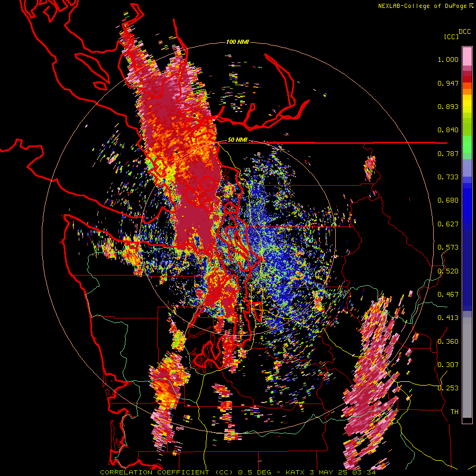Screen dimensions: 476x476
Task: Click the 0.413 value on color scale
Action: pos(448,318)
